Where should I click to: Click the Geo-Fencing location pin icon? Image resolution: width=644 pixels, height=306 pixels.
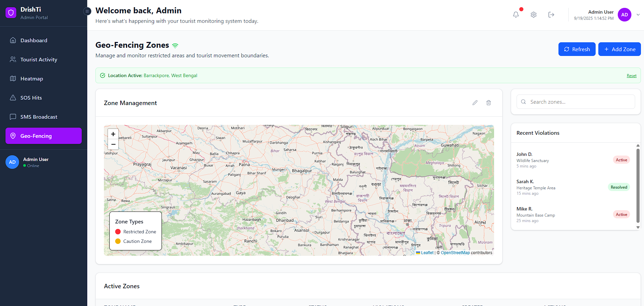tap(13, 136)
